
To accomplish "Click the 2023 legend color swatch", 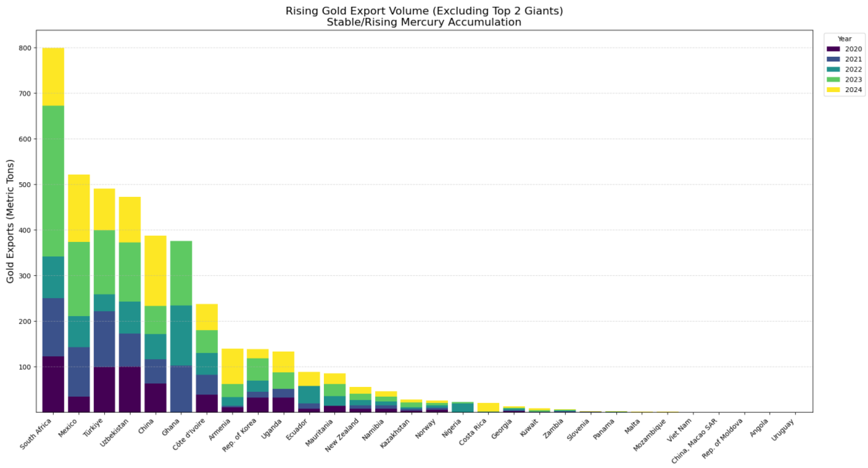I will [833, 79].
